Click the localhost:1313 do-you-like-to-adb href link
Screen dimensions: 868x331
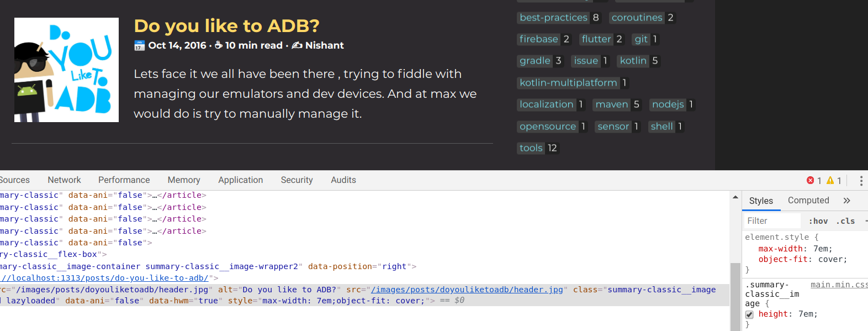point(104,278)
